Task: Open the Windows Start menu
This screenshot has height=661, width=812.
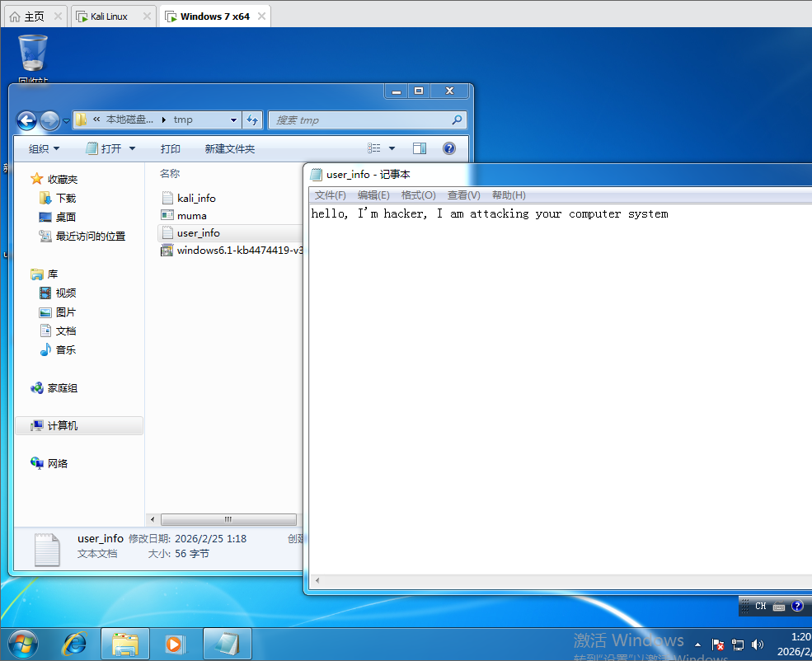Action: coord(23,645)
